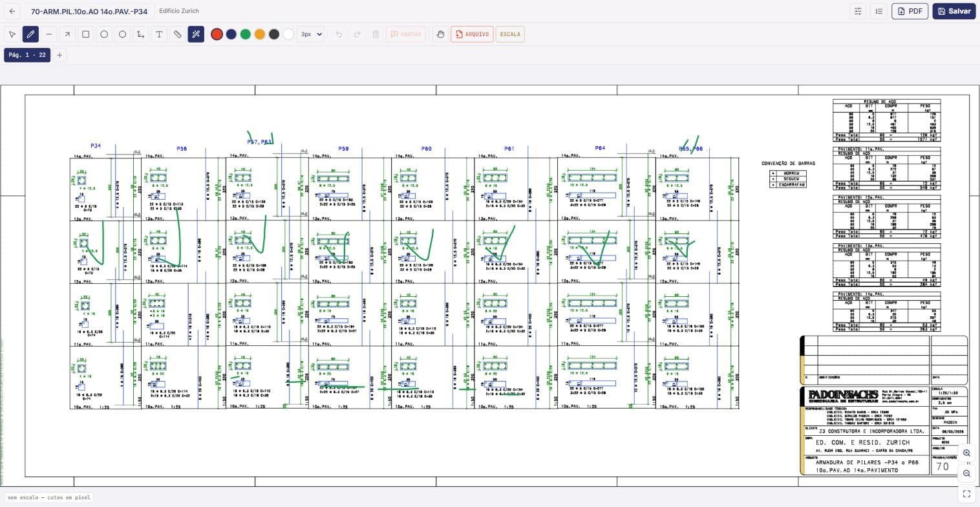Viewport: 980px width, 507px height.
Task: Open the sliders settings panel
Action: (x=858, y=11)
